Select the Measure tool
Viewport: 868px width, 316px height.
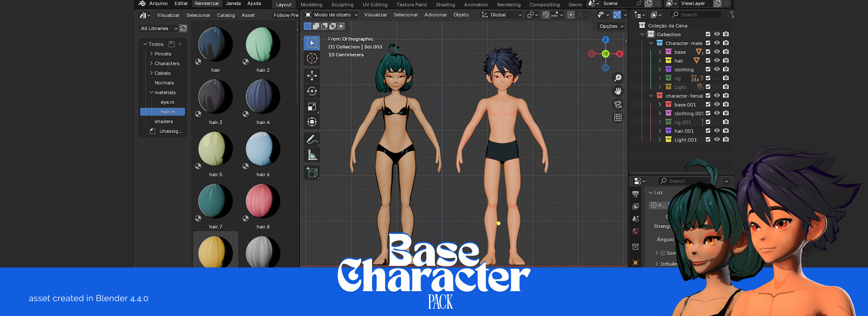coord(312,155)
